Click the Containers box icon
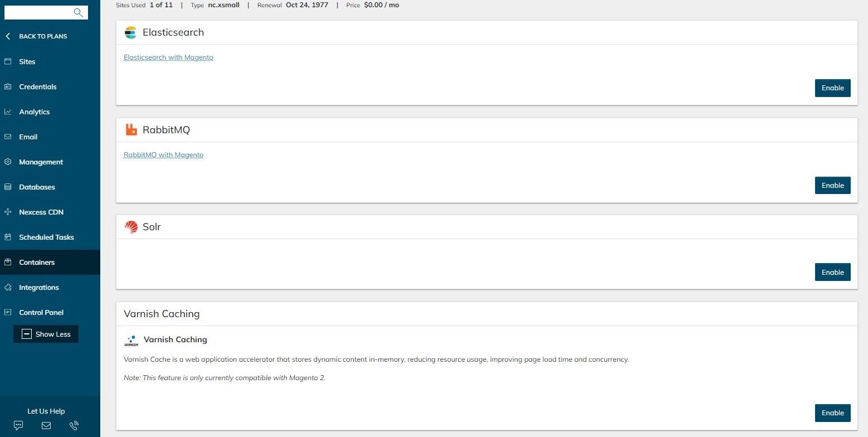 coord(8,262)
